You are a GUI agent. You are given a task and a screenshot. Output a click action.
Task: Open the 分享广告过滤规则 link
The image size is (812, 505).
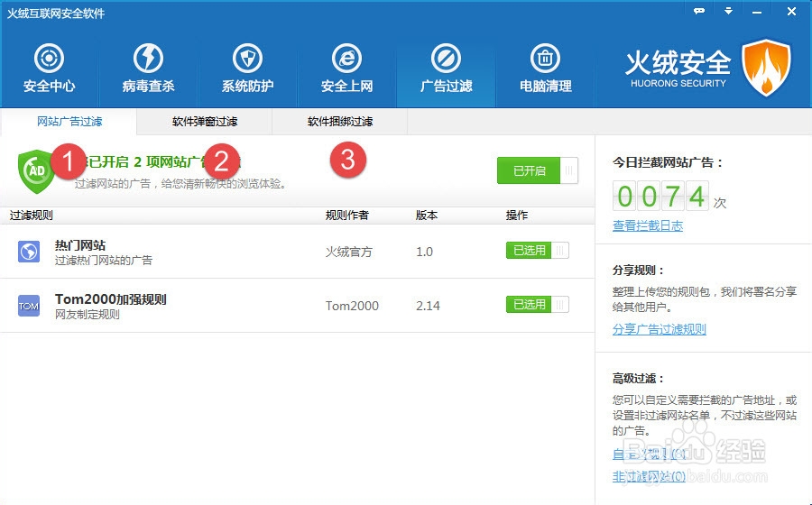click(x=660, y=329)
